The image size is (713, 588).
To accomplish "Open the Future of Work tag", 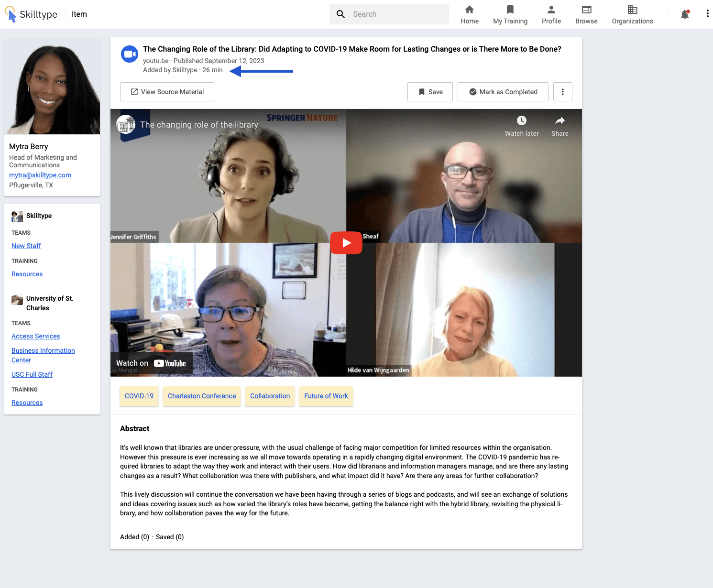I will coord(326,396).
